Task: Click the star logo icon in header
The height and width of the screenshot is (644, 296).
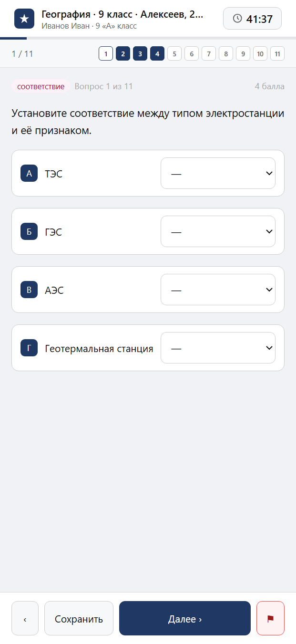Action: [x=24, y=19]
